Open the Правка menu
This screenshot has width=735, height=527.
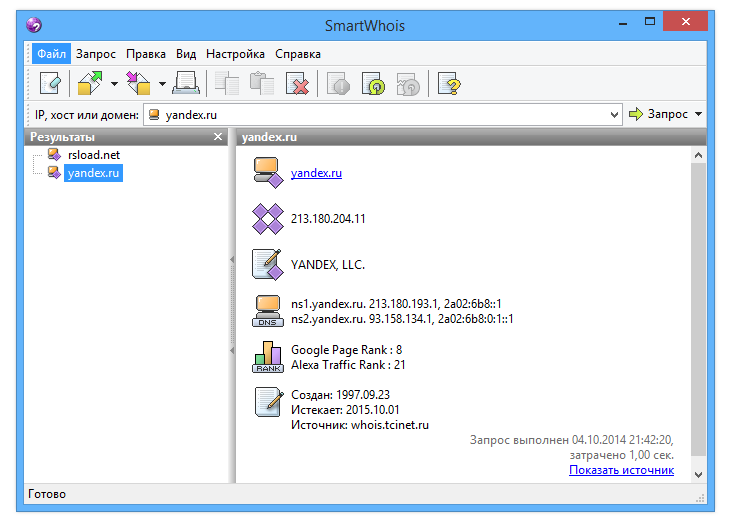tap(146, 54)
